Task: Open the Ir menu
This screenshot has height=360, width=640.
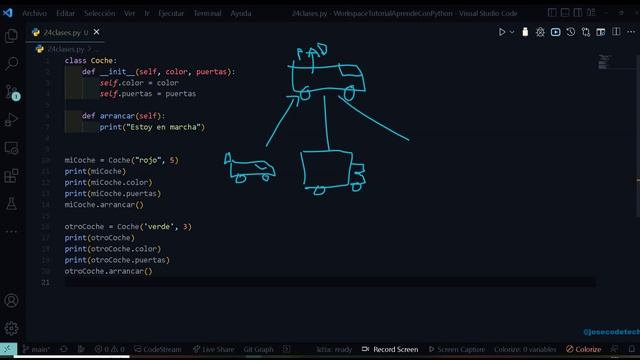Action: coord(147,13)
